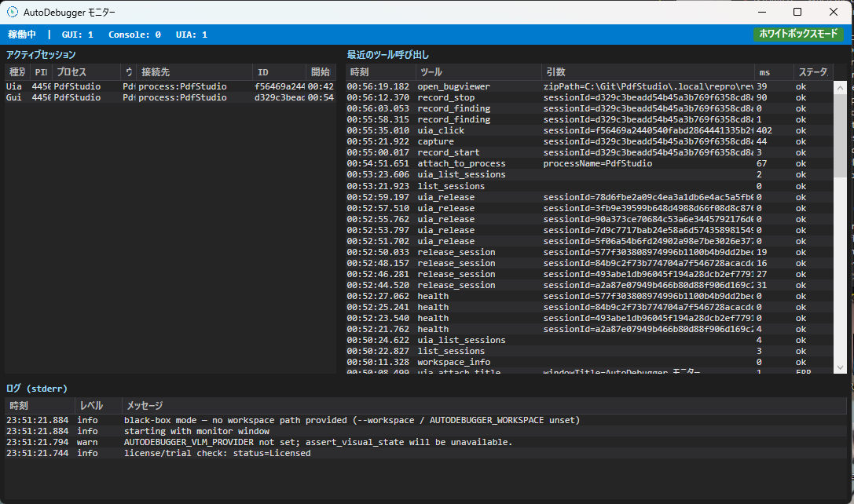
Task: Maximize the AutoDebugger monitor window
Action: [x=797, y=12]
